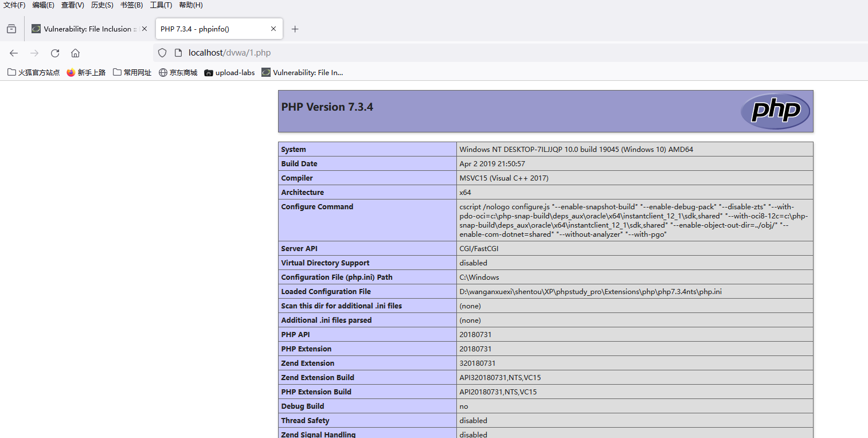Image resolution: width=868 pixels, height=438 pixels.
Task: Click the Zend Extension row label
Action: (308, 363)
